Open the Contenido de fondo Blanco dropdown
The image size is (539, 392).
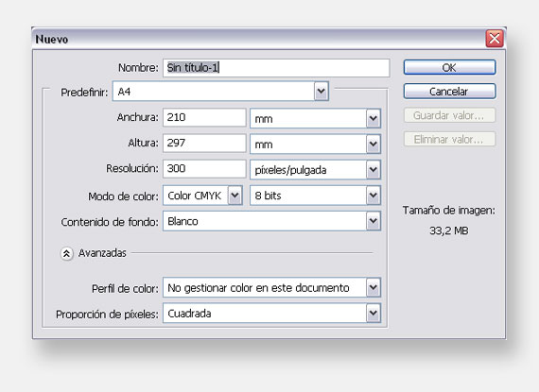272,221
